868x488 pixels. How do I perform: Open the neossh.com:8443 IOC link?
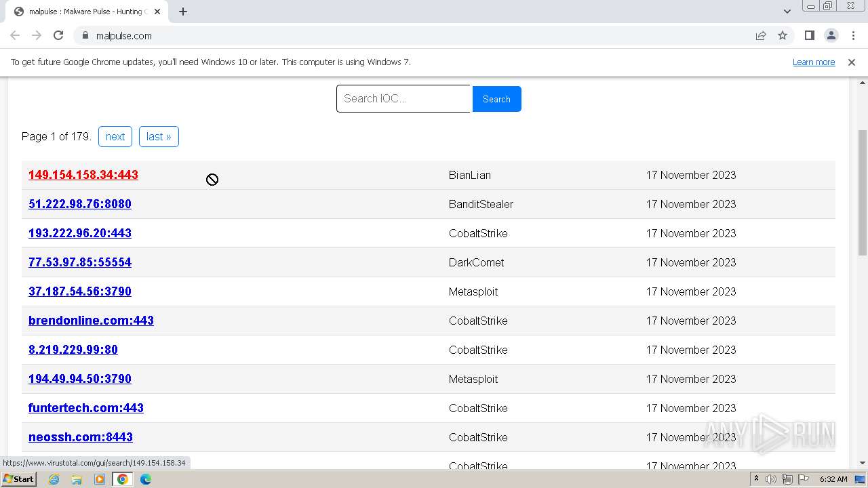[81, 437]
